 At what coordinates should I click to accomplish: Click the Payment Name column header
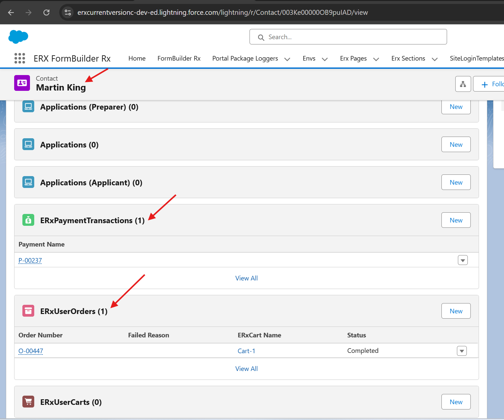tap(41, 244)
